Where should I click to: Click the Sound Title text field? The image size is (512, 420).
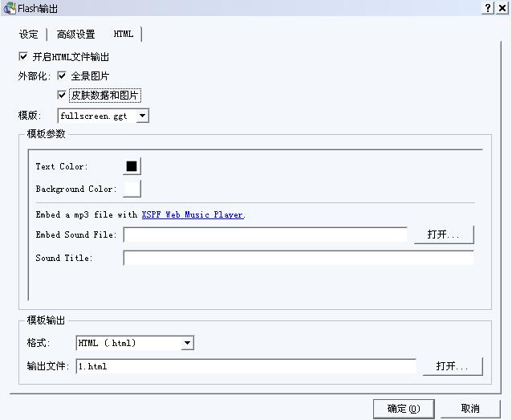point(298,259)
